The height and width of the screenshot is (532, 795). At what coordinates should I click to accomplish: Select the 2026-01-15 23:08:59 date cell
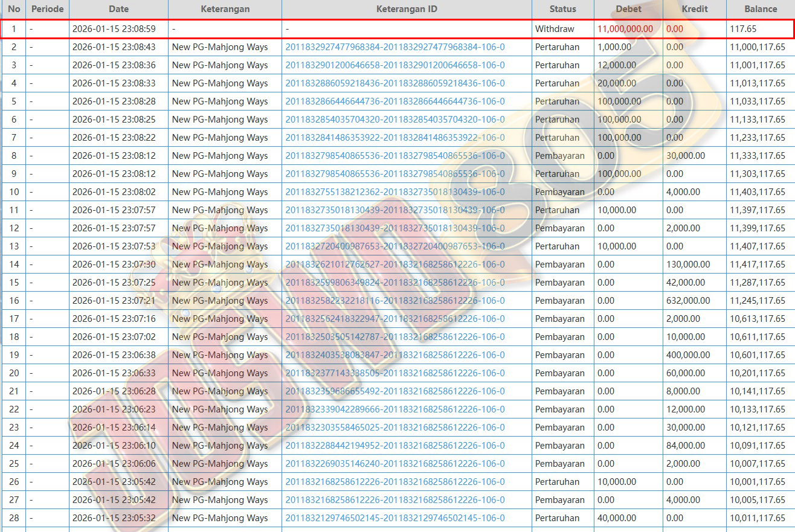click(x=114, y=29)
